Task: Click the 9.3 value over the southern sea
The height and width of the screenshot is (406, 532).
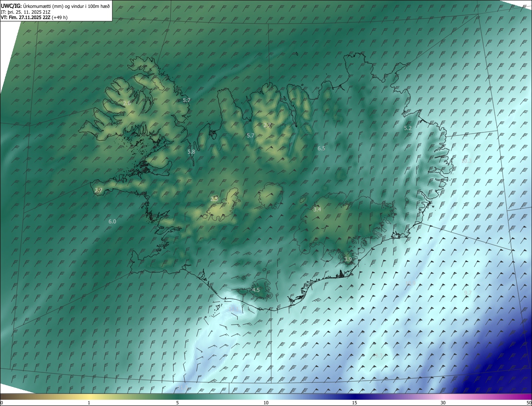Action: point(378,356)
